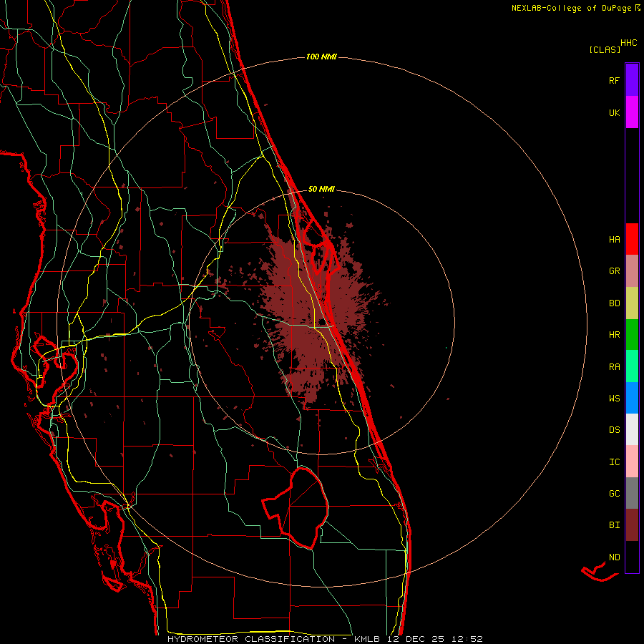Click the RF purple legend swatch
Screen dimensions: 644x644
coord(632,80)
